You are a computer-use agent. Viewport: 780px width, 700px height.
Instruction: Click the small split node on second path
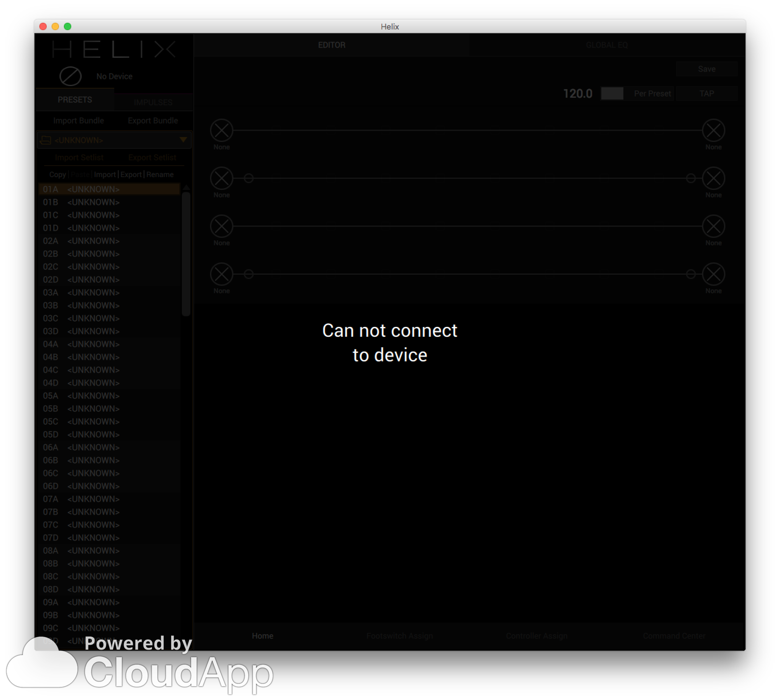249,179
